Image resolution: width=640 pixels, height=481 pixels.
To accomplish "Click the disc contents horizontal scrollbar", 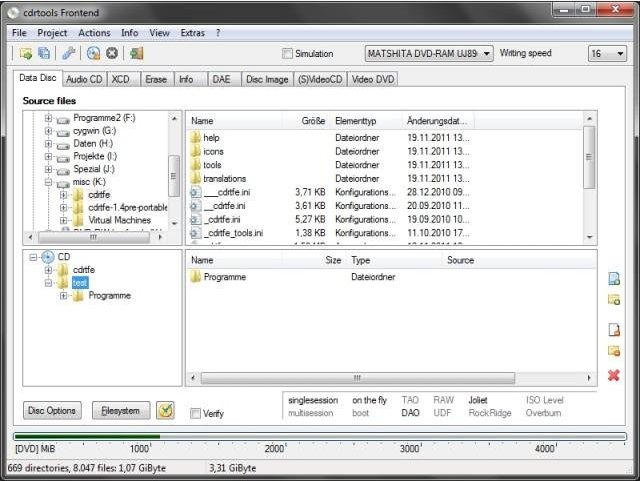I will (358, 378).
